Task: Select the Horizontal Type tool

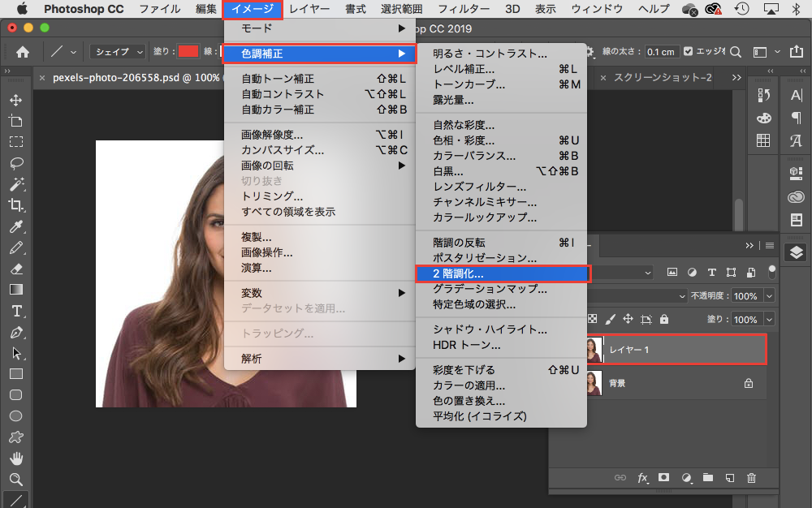Action: coord(15,311)
